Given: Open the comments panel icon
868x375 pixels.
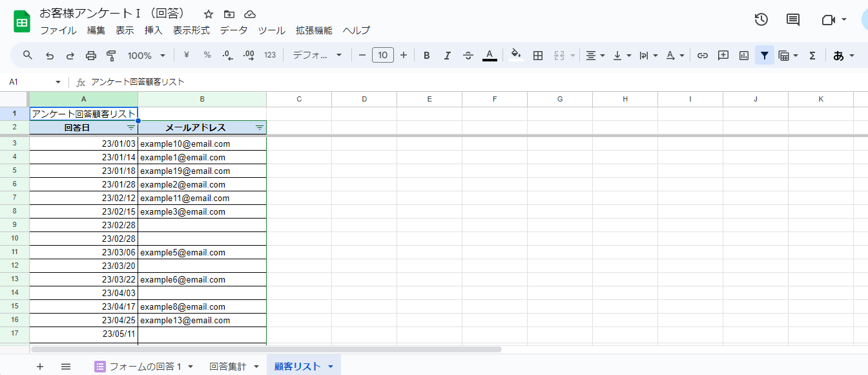Looking at the screenshot, I should (792, 19).
